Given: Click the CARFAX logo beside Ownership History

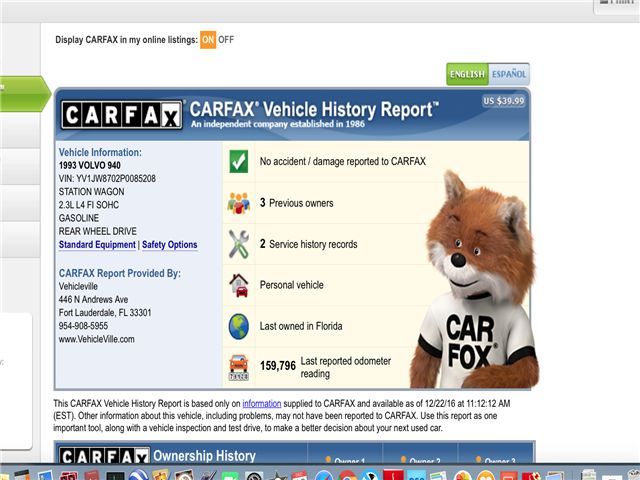Looking at the screenshot, I should click(104, 455).
